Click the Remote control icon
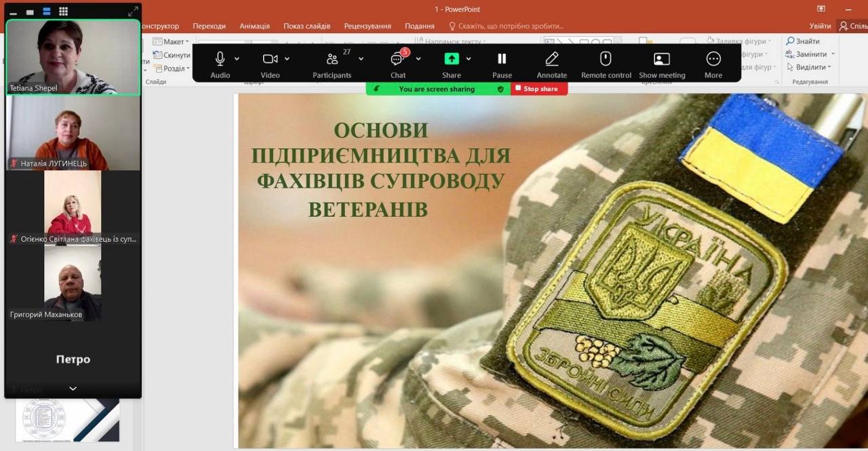 coord(606,59)
